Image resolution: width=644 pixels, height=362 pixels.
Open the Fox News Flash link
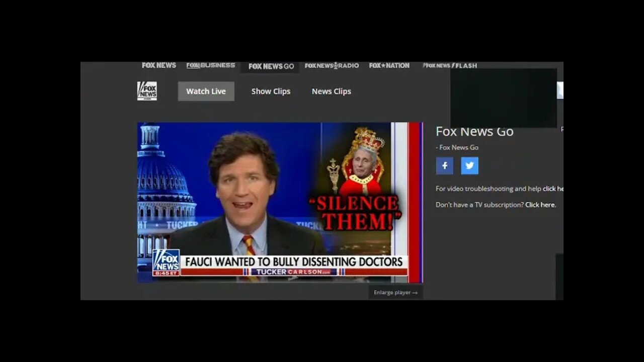pos(449,65)
